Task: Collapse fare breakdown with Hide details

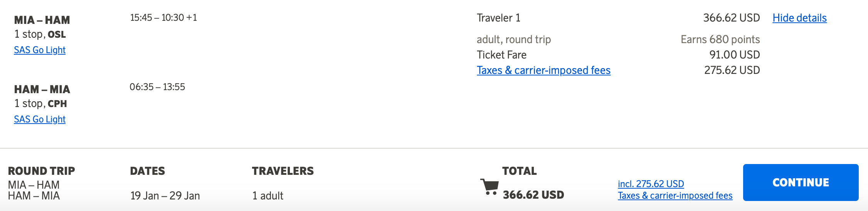Action: [x=799, y=18]
